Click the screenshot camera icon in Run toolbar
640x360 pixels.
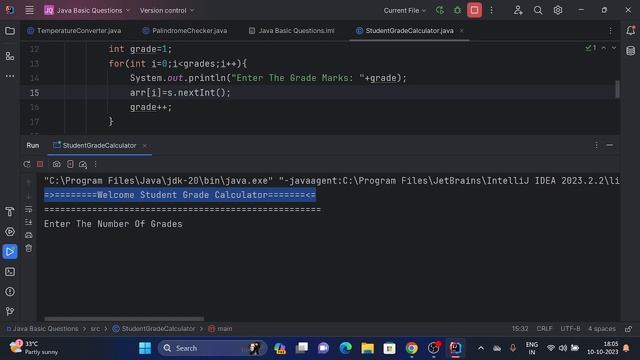pos(56,164)
